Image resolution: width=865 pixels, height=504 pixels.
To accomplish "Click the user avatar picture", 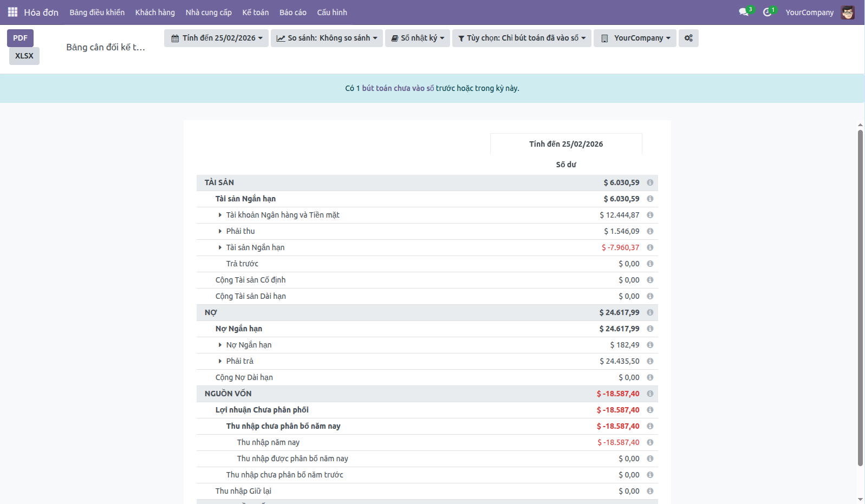I will pyautogui.click(x=848, y=12).
